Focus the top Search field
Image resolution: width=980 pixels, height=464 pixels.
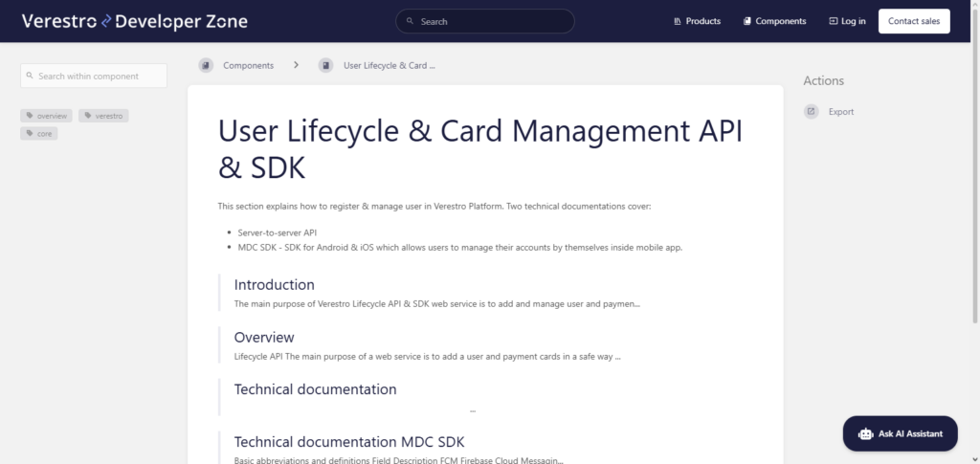click(485, 21)
